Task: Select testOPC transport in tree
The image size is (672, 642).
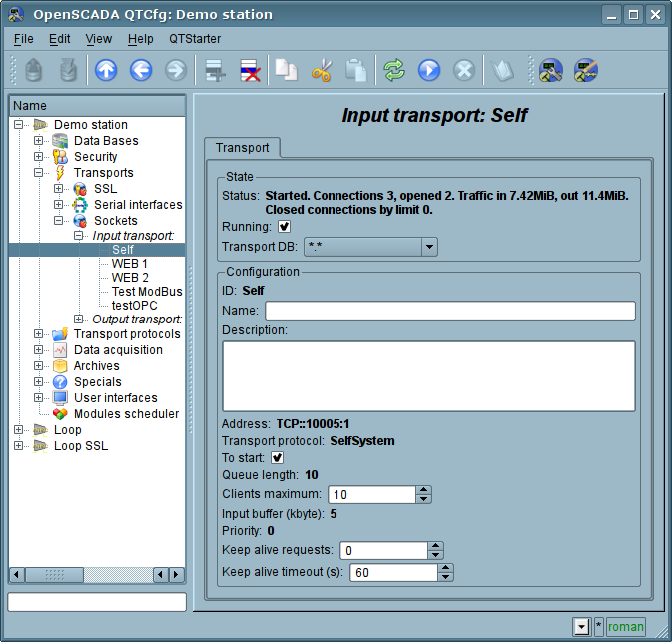Action: [134, 306]
